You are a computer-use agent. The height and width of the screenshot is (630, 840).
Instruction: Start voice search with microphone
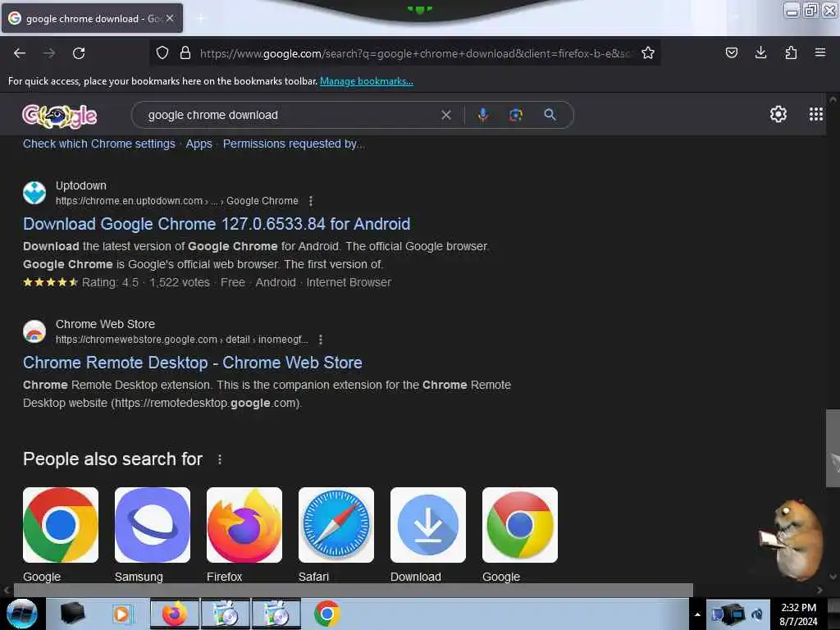coord(482,115)
